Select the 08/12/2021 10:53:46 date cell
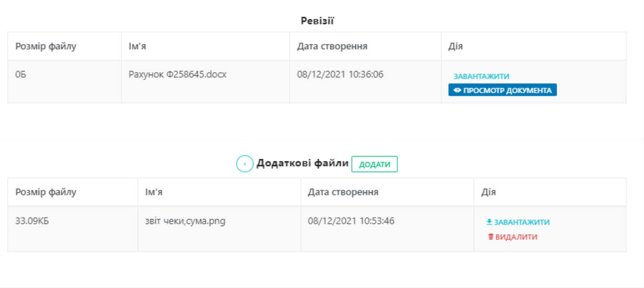The height and width of the screenshot is (288, 644). [351, 221]
